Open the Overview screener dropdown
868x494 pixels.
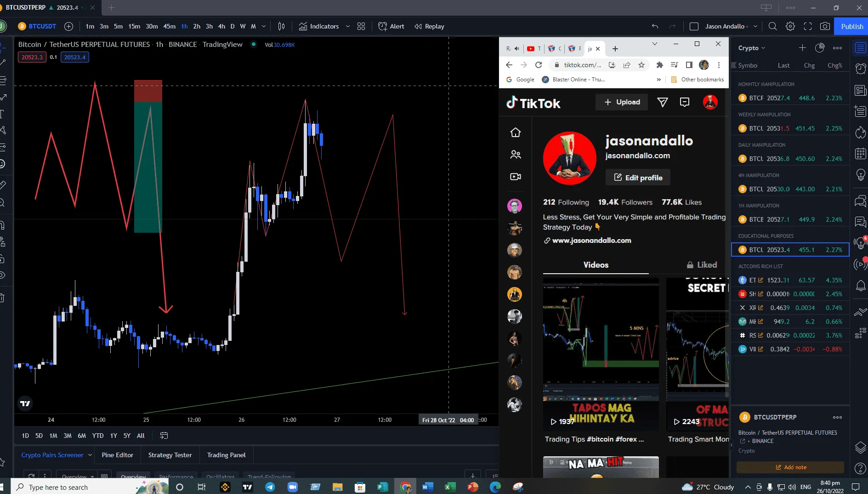click(78, 476)
